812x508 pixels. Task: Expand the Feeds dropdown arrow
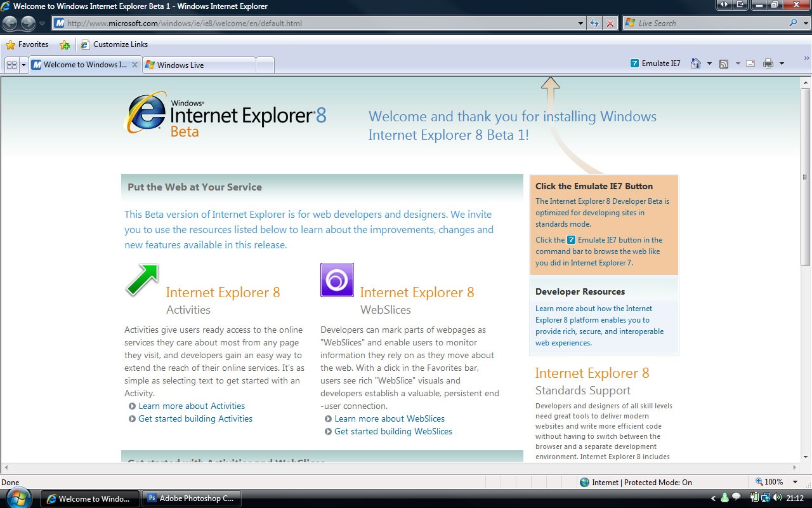pyautogui.click(x=738, y=63)
